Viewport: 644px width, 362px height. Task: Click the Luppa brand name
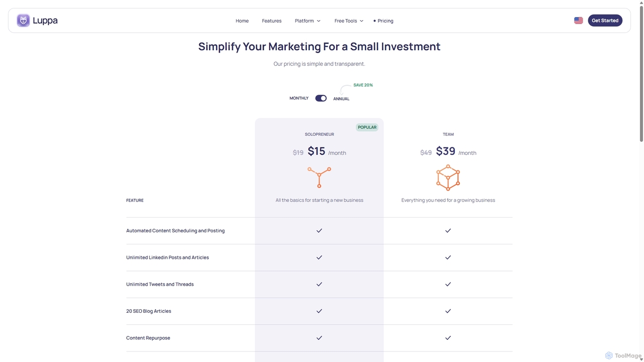[x=45, y=21]
